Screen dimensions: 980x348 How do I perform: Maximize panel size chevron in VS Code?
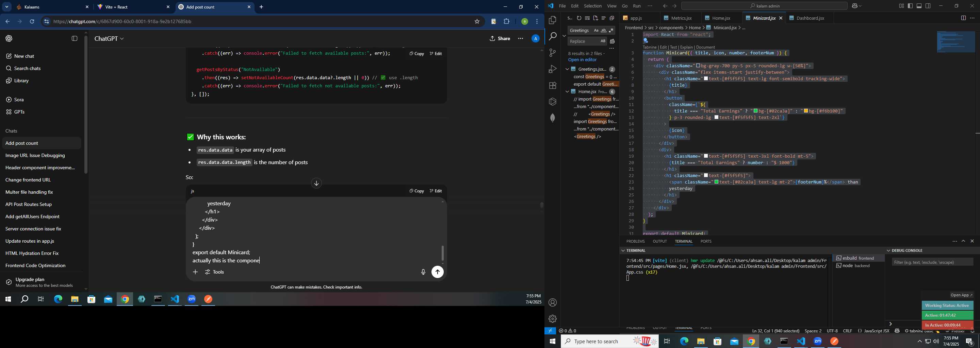coord(963,241)
